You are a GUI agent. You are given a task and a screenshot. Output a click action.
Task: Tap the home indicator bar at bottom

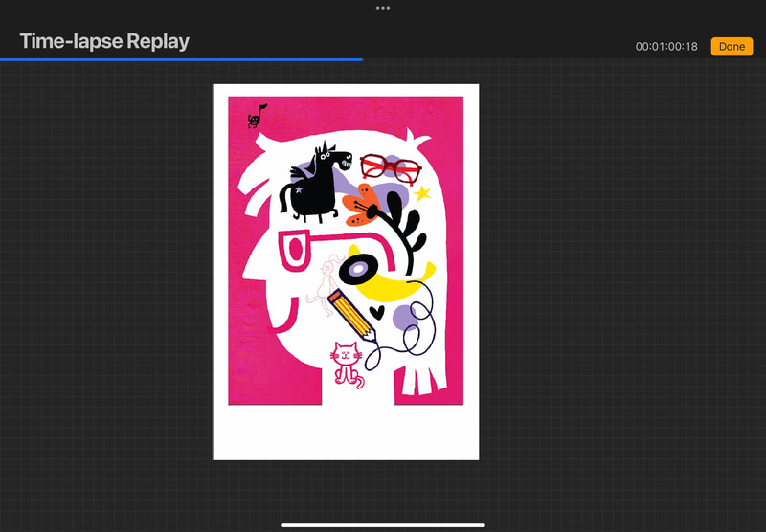tap(383, 524)
